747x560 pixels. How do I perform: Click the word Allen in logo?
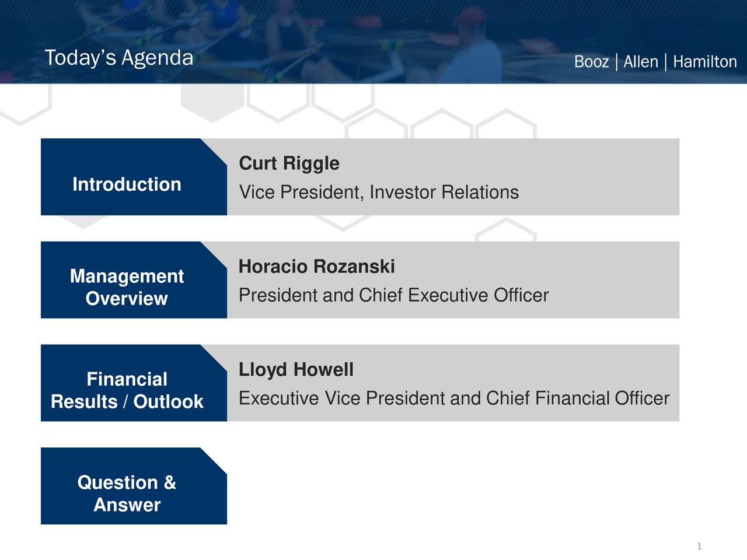tap(641, 61)
